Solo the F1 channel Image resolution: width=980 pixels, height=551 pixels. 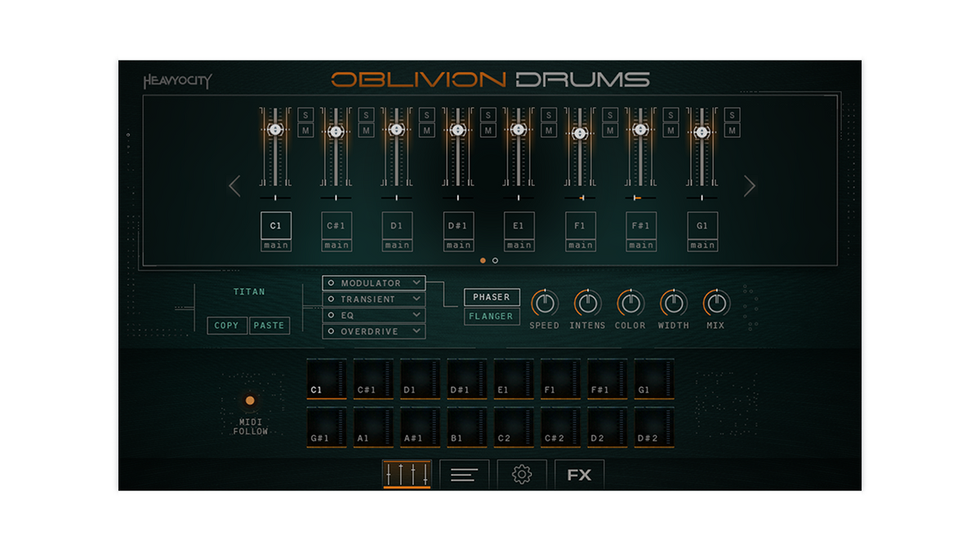click(x=610, y=115)
